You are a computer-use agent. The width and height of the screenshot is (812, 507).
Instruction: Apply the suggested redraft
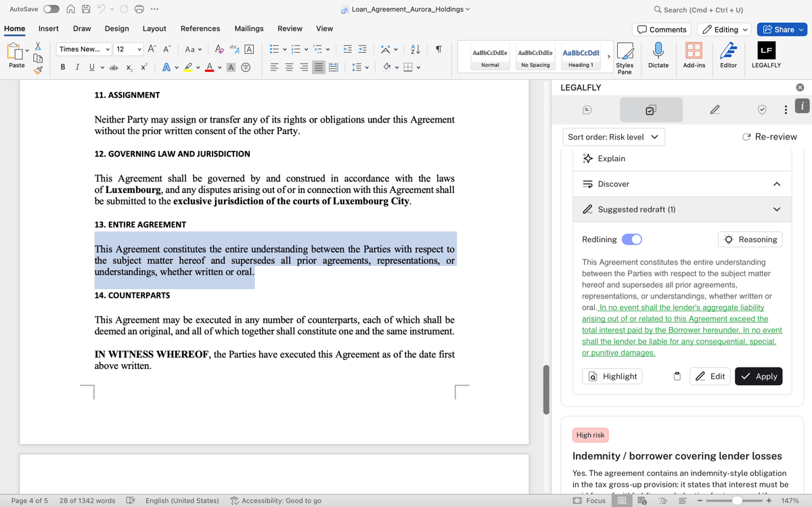(x=759, y=376)
